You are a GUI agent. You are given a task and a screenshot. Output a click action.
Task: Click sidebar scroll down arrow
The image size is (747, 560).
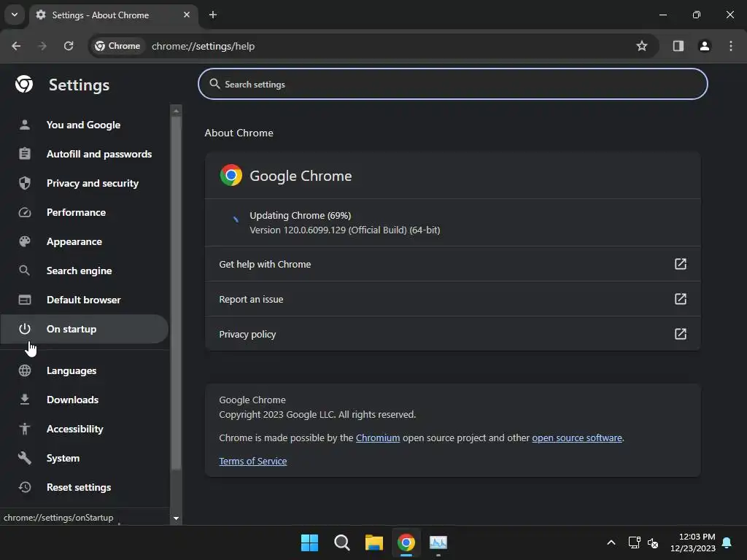176,518
